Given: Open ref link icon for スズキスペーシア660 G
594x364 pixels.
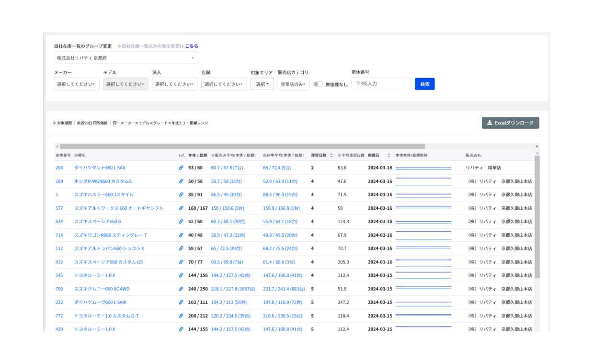Looking at the screenshot, I should 181,222.
